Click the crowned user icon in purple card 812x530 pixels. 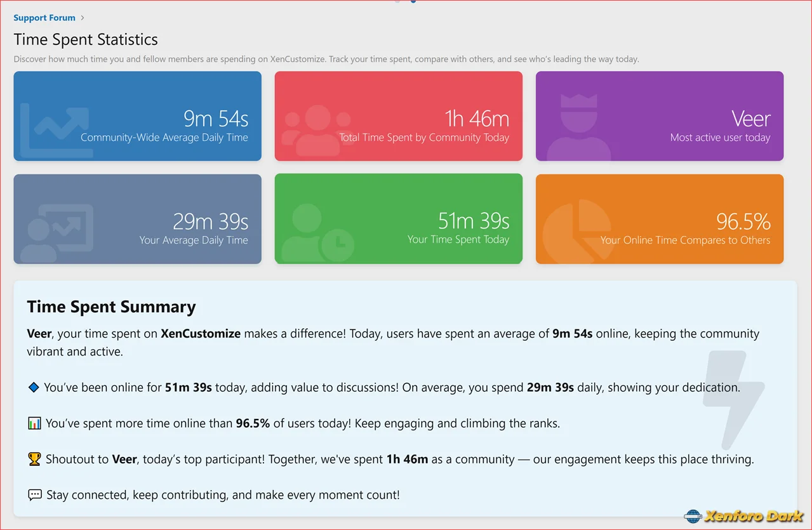pyautogui.click(x=578, y=127)
